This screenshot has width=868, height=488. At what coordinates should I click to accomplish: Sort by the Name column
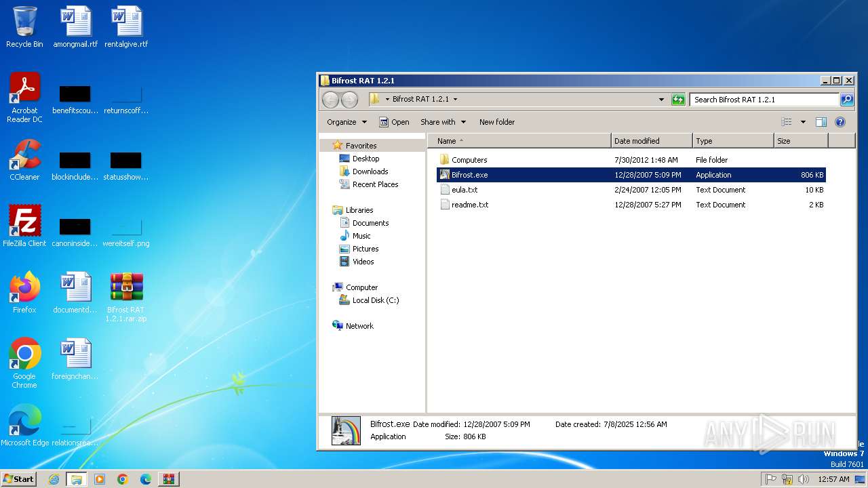click(x=519, y=141)
